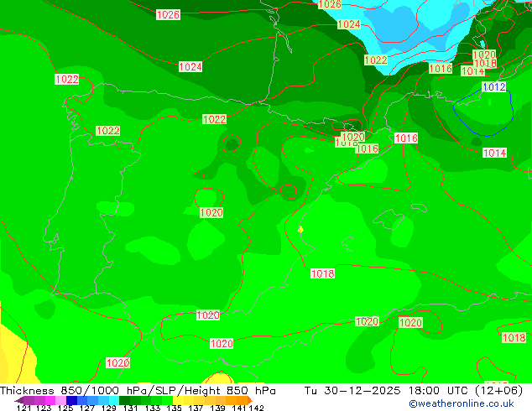Click the orange arrow tip ending the legend
Screen dimensions: 532x411
(250, 400)
